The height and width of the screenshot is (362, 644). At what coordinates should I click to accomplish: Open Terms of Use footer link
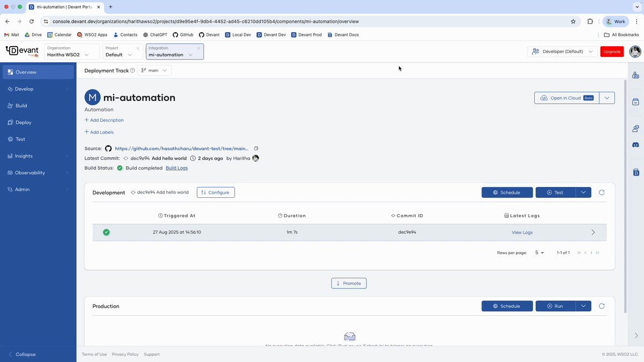tap(94, 354)
